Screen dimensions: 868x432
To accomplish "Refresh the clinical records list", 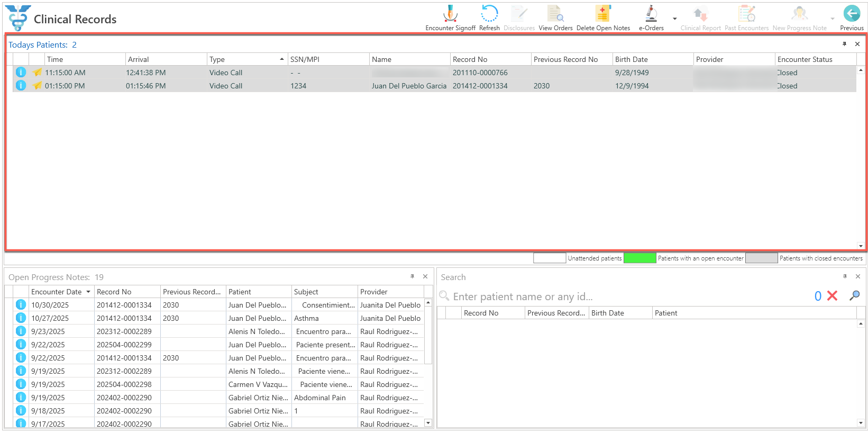I will pos(489,18).
